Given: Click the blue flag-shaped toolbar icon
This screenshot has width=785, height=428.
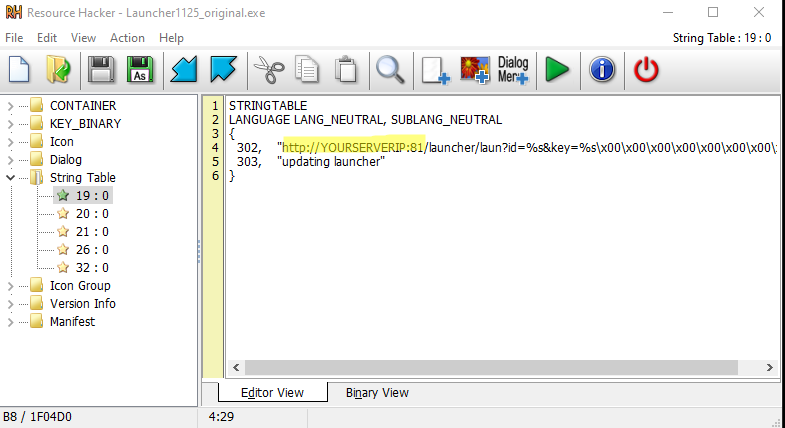Looking at the screenshot, I should tap(223, 70).
